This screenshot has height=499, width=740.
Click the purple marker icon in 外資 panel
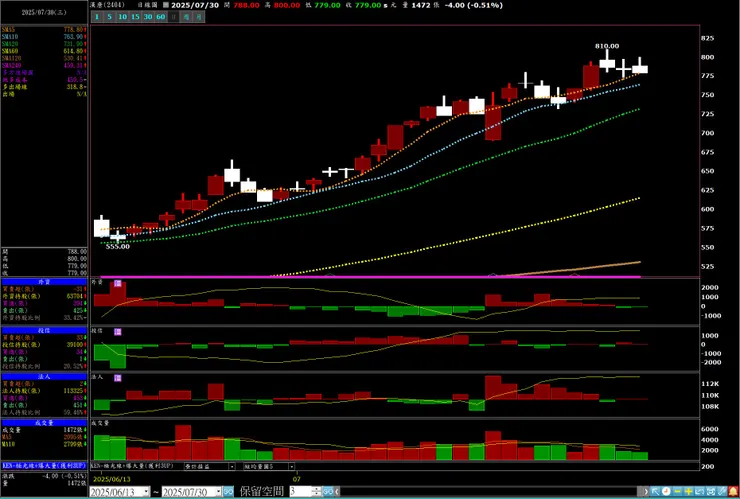coord(118,283)
